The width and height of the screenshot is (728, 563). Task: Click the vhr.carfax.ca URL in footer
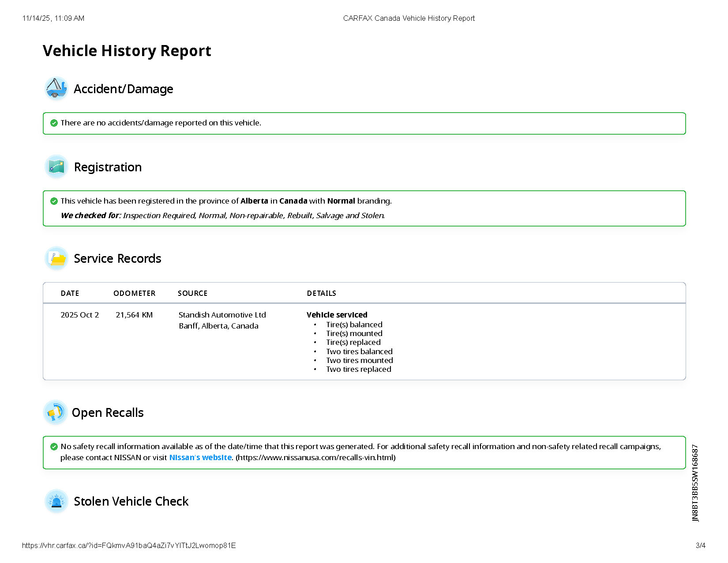129,545
